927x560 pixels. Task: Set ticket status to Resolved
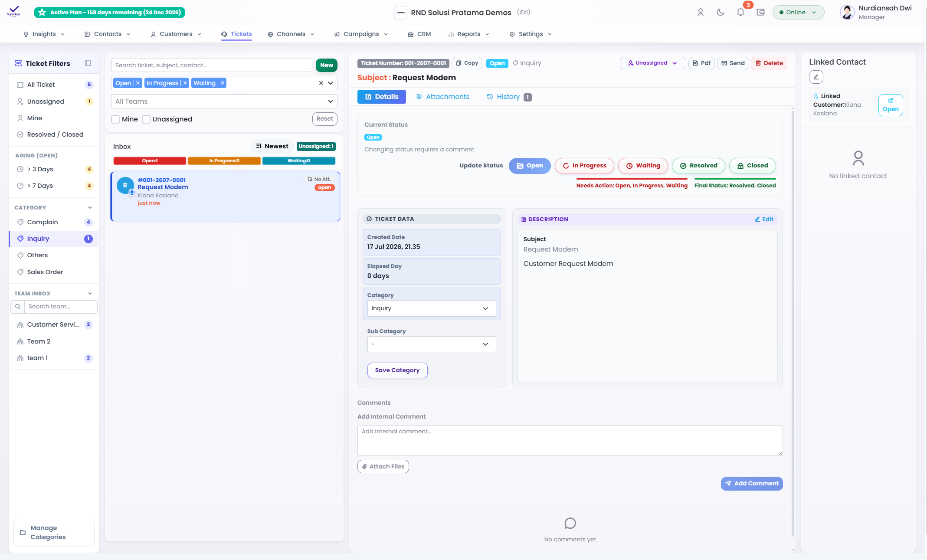(x=698, y=166)
